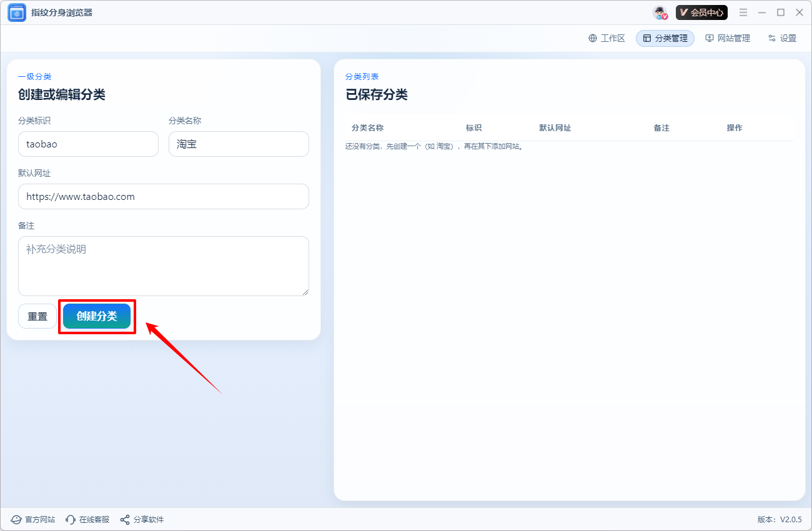Click the 默认网址 table column header
Viewport: 812px width, 531px height.
555,128
